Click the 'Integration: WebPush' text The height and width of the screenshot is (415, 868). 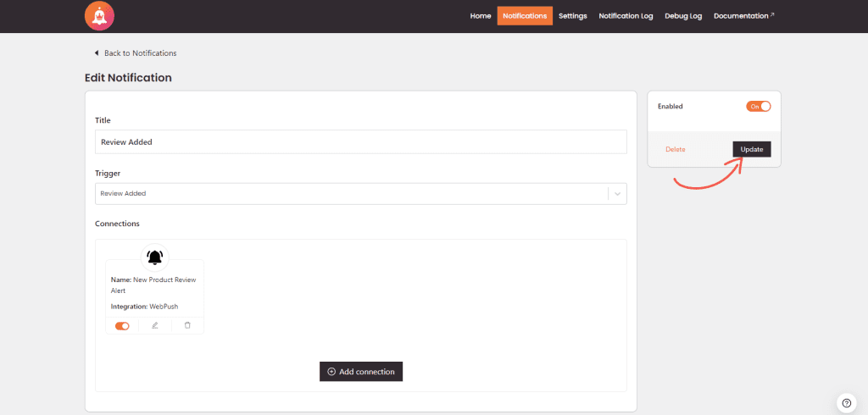(x=144, y=306)
